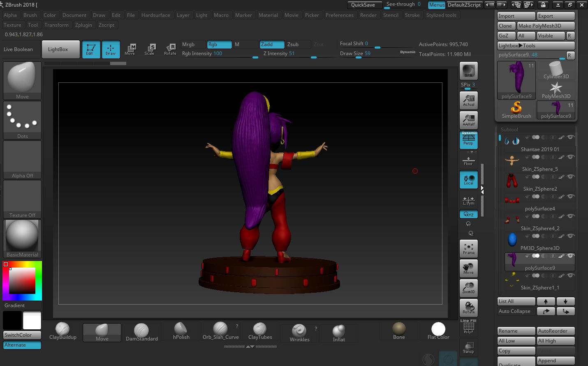Toggle Transp transparency mode
This screenshot has width=588, height=366.
(x=468, y=347)
